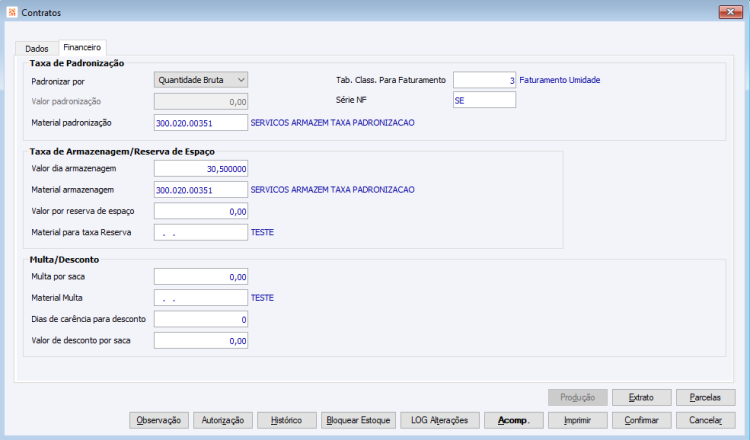Click the Material armazenagem field
Image resolution: width=750 pixels, height=440 pixels.
[201, 190]
